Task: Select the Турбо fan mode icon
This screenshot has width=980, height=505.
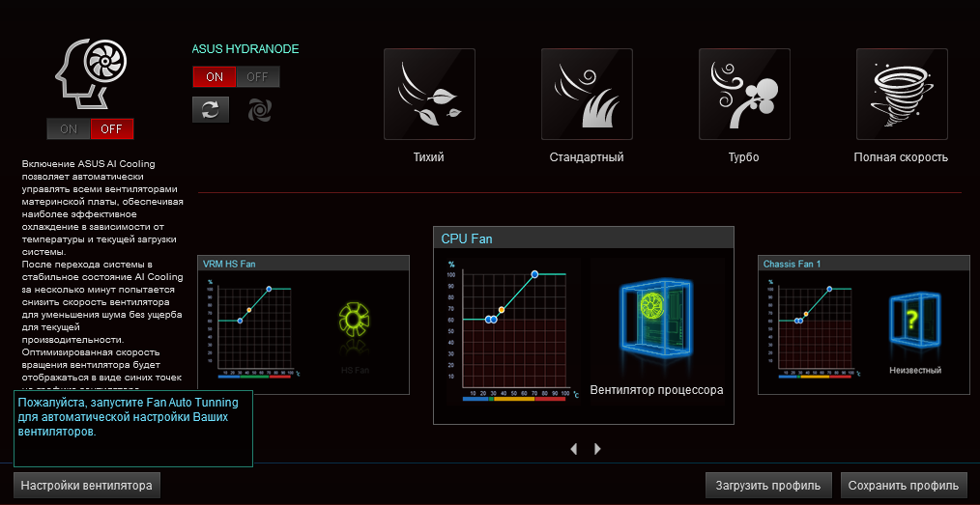Action: point(744,94)
